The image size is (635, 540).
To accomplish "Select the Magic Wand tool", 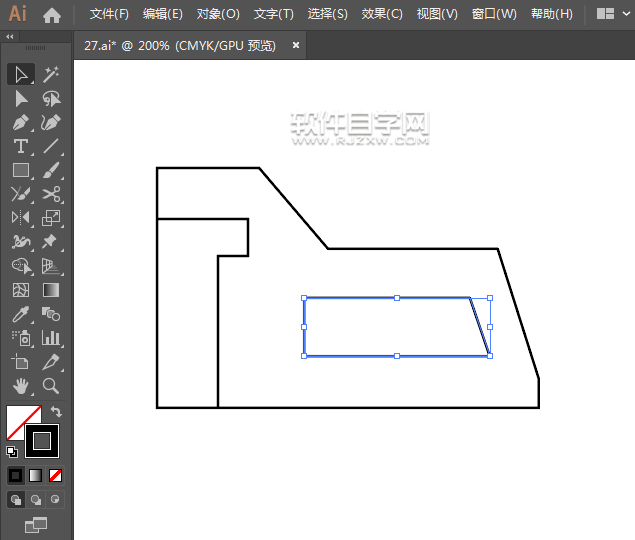I will coord(51,74).
